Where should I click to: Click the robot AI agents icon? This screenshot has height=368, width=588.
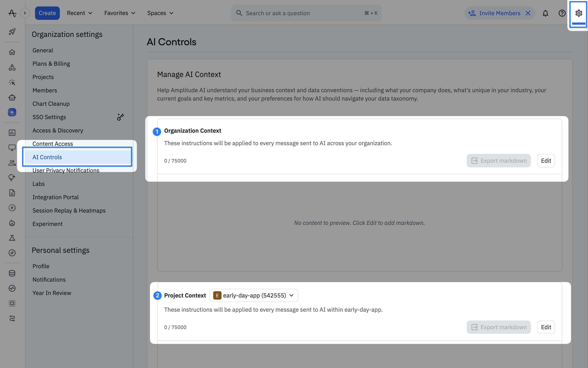pyautogui.click(x=12, y=97)
